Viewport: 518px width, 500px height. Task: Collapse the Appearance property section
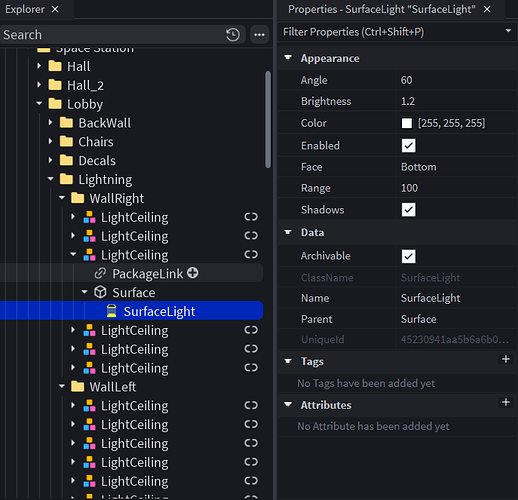(288, 58)
